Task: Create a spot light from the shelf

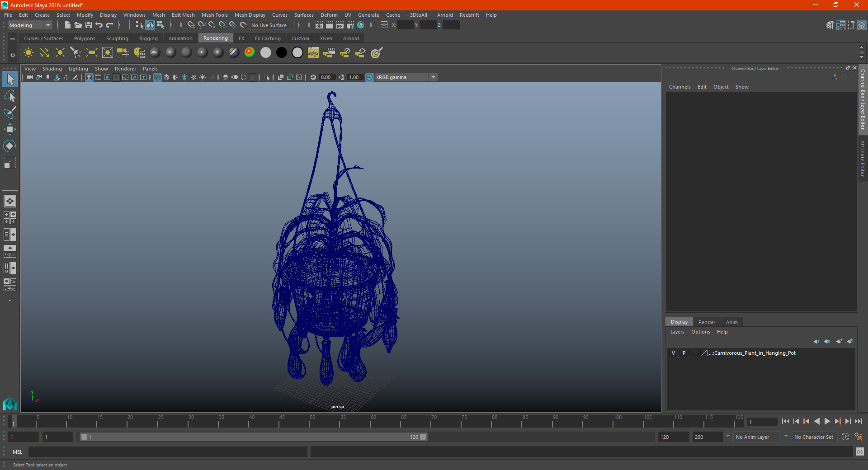Action: point(76,53)
